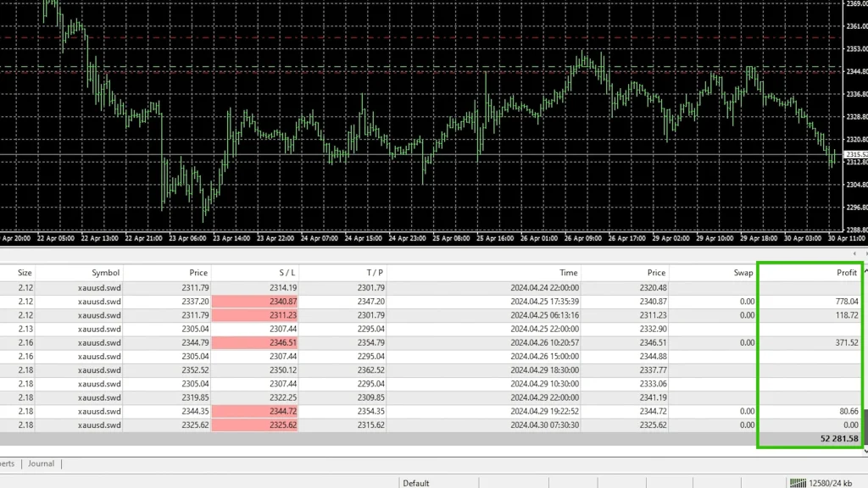Open the Journal tab
The width and height of the screenshot is (868, 488).
41,463
